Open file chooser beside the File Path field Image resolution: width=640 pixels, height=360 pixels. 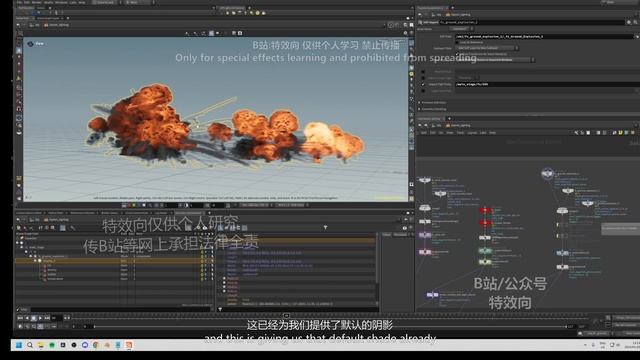coord(637,36)
